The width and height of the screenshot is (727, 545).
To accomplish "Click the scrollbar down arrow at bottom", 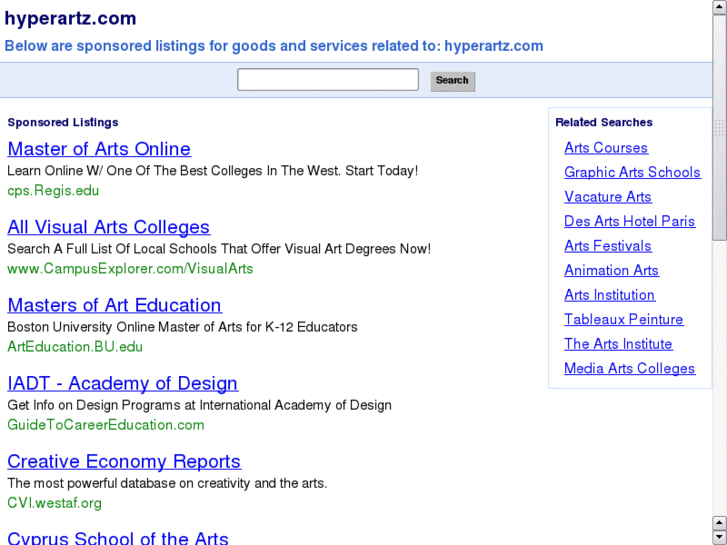I will (720, 537).
